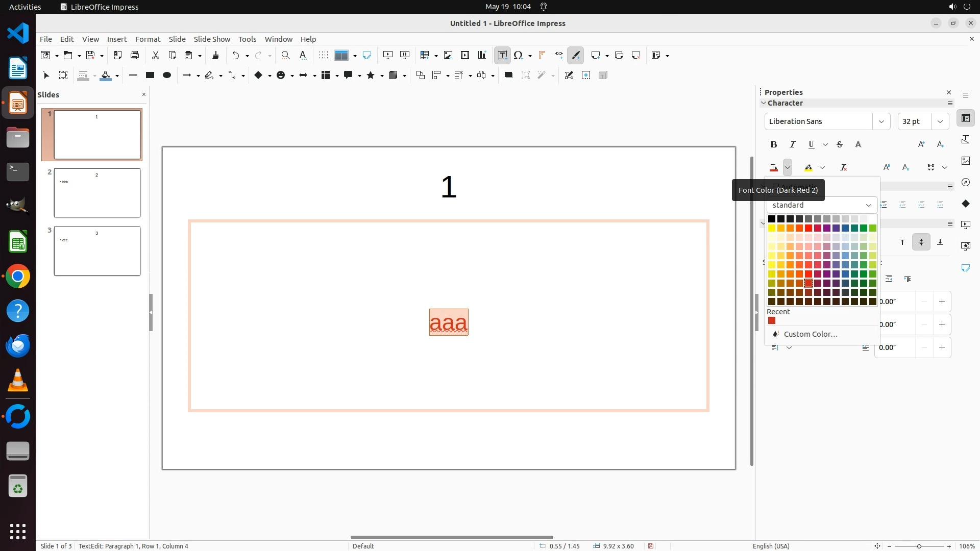This screenshot has height=551, width=980.
Task: Open the font size dropdown
Action: point(940,121)
